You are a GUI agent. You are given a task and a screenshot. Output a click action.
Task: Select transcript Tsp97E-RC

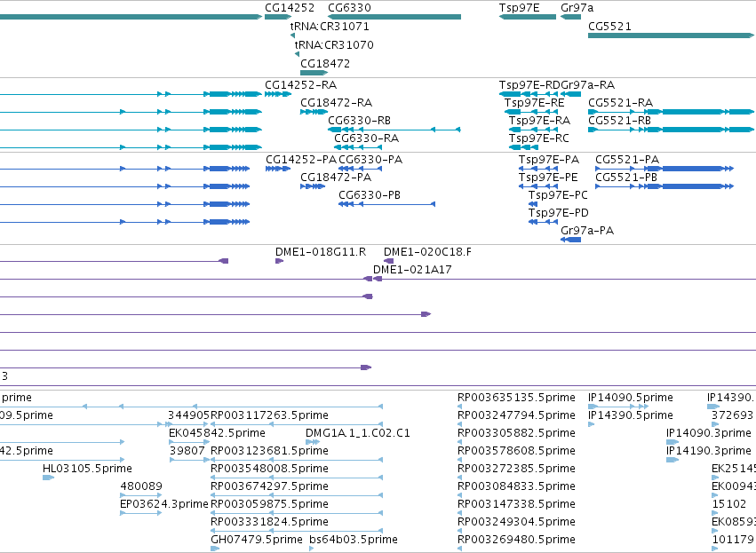pos(539,138)
